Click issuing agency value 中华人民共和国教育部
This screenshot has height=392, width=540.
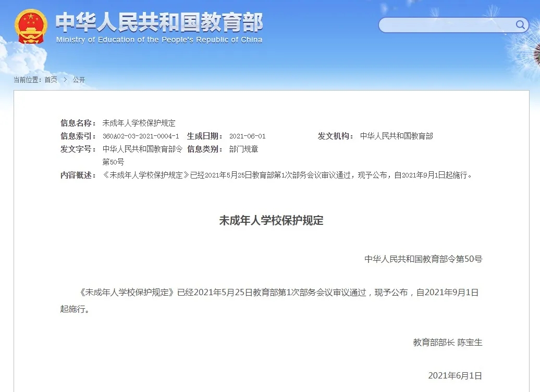(396, 136)
